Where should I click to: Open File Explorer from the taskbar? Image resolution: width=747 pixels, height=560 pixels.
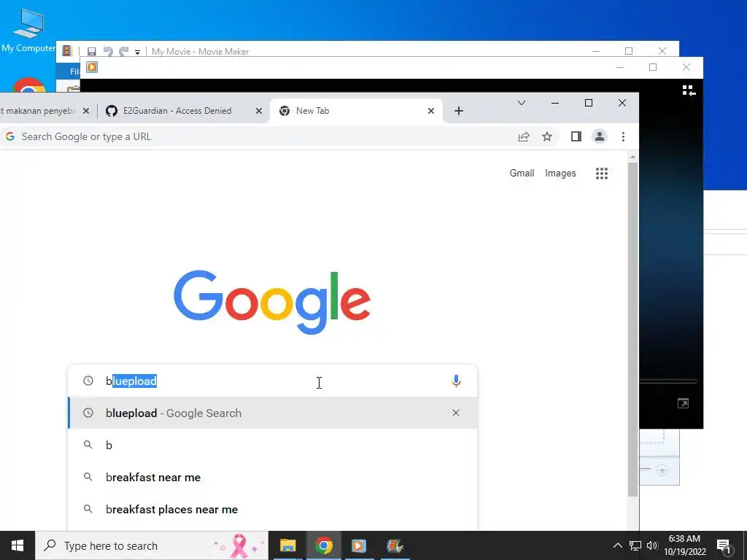click(287, 545)
